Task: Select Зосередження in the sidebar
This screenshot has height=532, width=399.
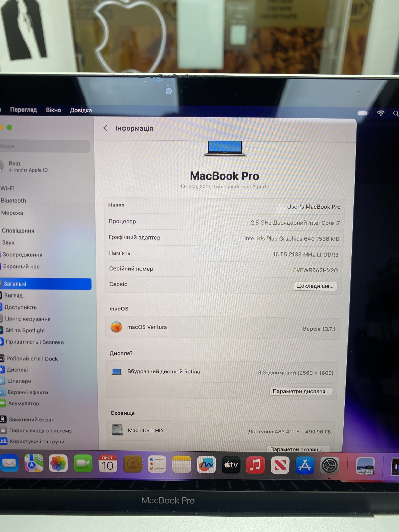Action: click(22, 254)
